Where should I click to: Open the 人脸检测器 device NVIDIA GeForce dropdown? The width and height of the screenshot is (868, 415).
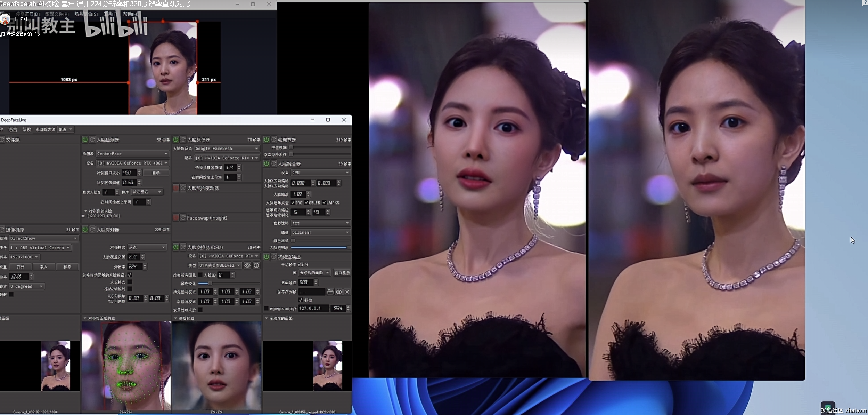(132, 163)
